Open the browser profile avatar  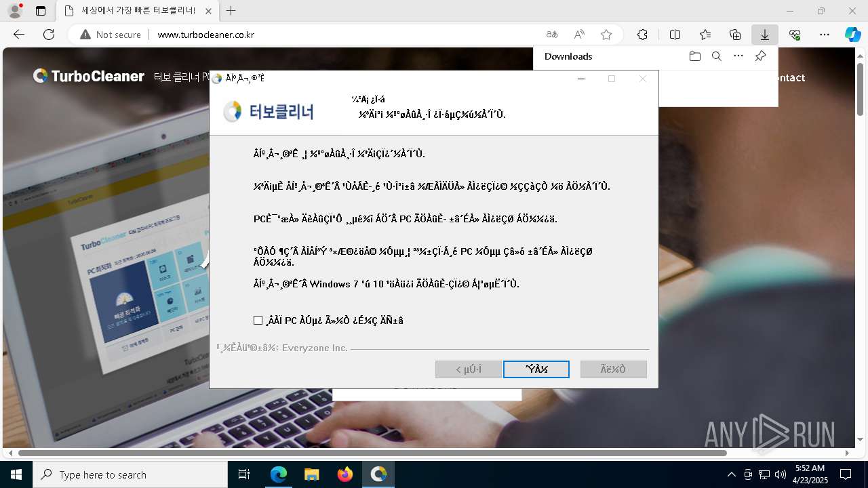[x=15, y=11]
